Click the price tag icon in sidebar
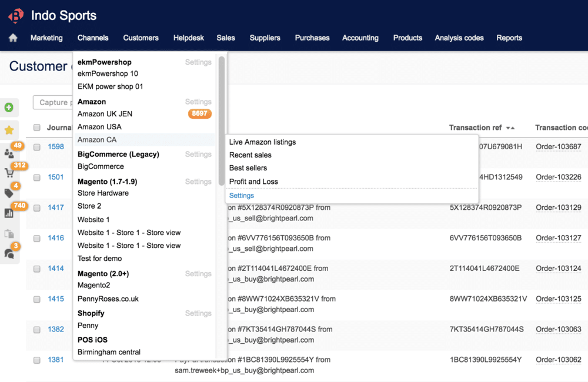The height and width of the screenshot is (382, 588). 9,193
